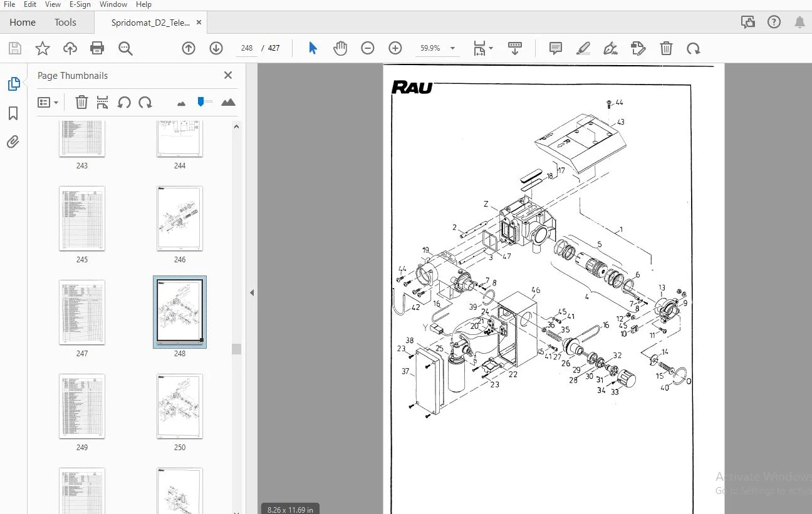
Task: Open the File menu
Action: pyautogui.click(x=9, y=4)
